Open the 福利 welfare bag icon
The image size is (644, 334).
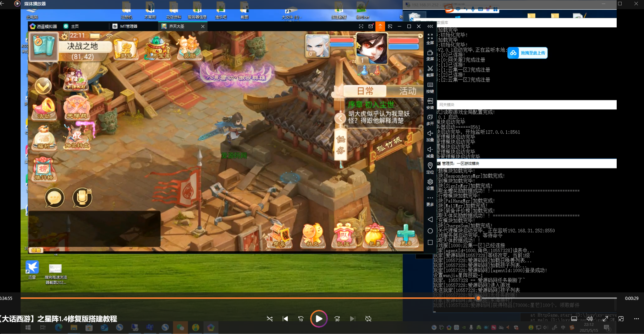coord(44,138)
